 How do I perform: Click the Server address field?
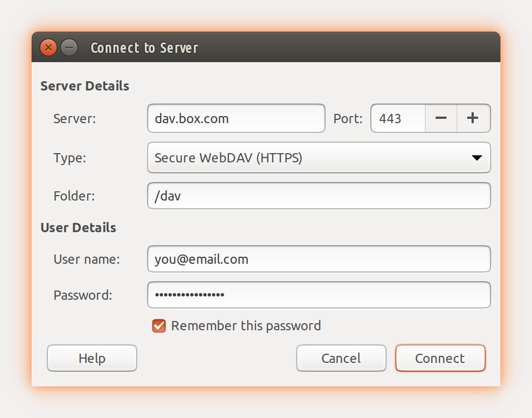(236, 118)
